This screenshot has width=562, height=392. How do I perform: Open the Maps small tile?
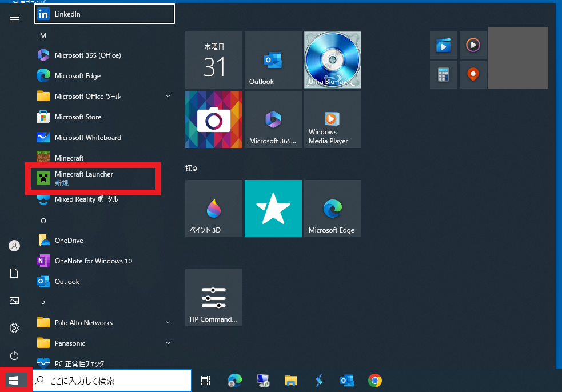click(473, 75)
